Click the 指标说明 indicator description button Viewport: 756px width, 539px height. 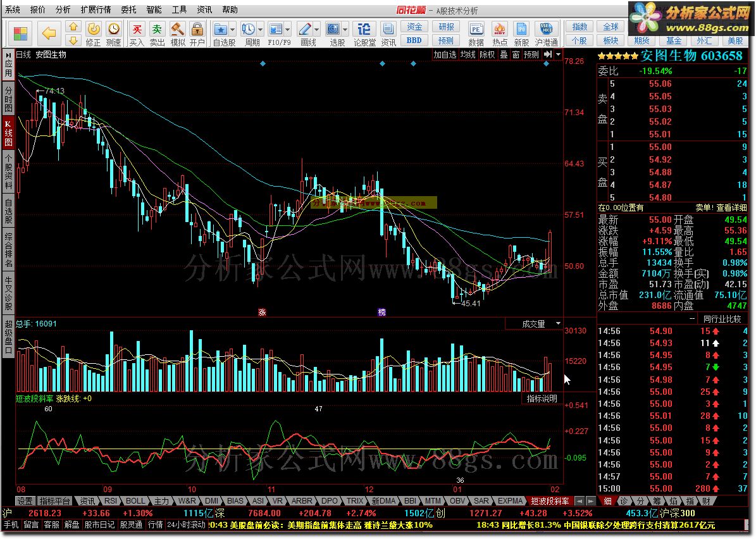[542, 399]
